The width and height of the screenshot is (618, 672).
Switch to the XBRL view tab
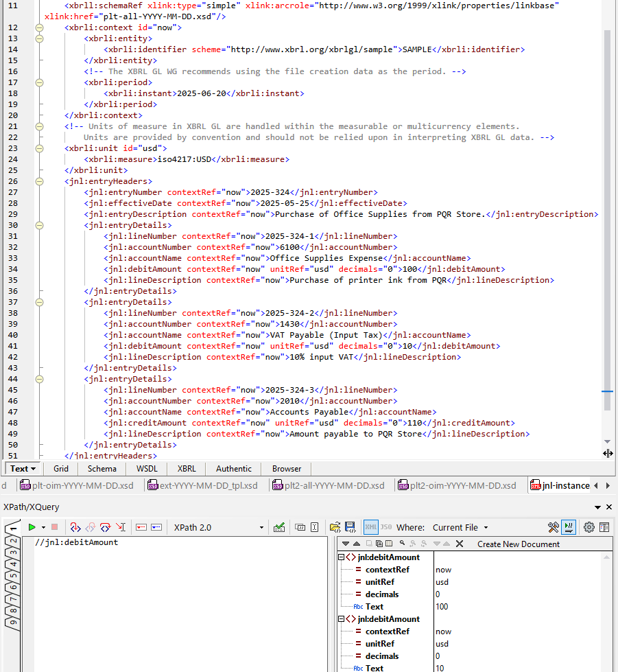tap(187, 468)
